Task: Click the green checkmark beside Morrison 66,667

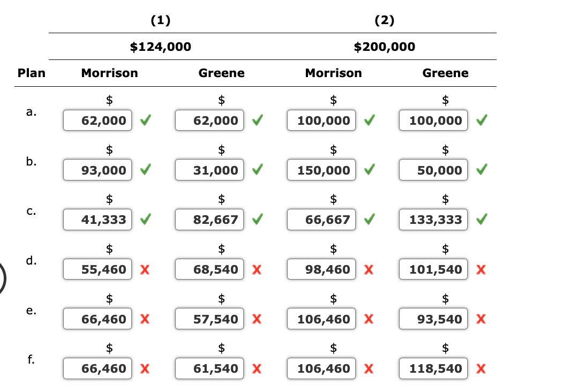Action: (x=368, y=219)
